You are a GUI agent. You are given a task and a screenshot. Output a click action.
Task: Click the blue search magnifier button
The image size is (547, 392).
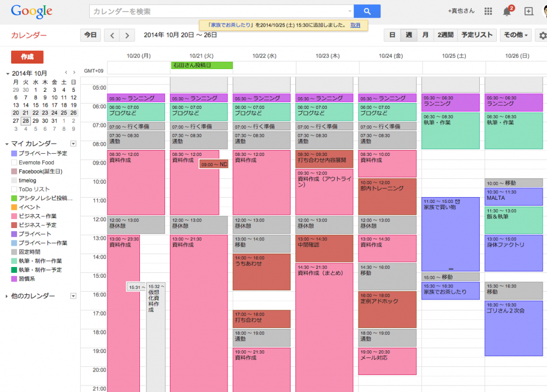point(366,11)
